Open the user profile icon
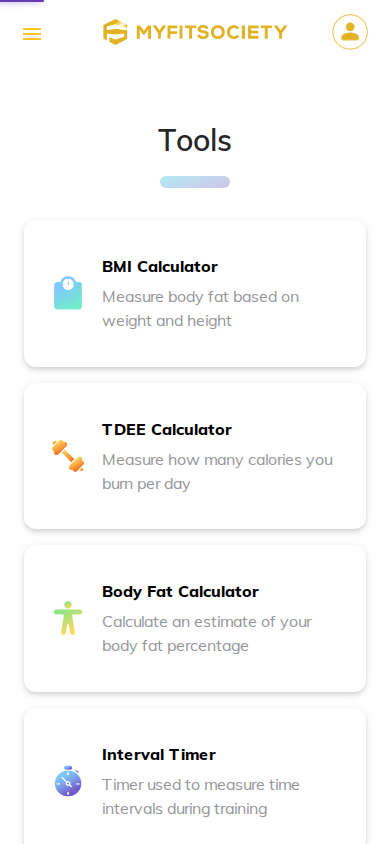The width and height of the screenshot is (390, 844). [x=350, y=32]
